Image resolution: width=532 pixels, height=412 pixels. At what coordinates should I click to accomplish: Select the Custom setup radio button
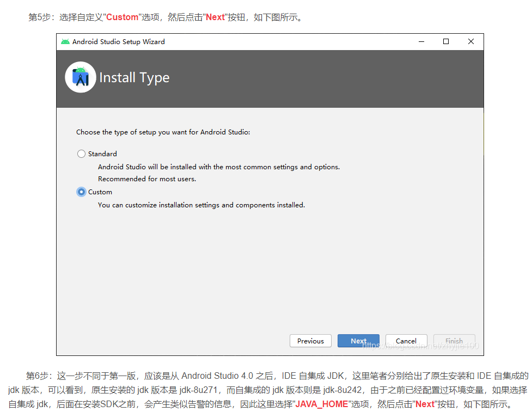tap(82, 192)
